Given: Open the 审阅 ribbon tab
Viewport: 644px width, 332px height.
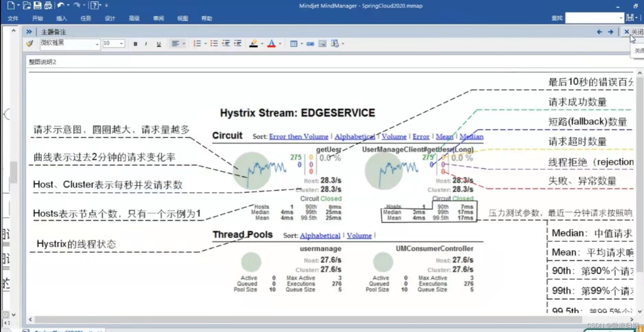Looking at the screenshot, I should tap(158, 18).
